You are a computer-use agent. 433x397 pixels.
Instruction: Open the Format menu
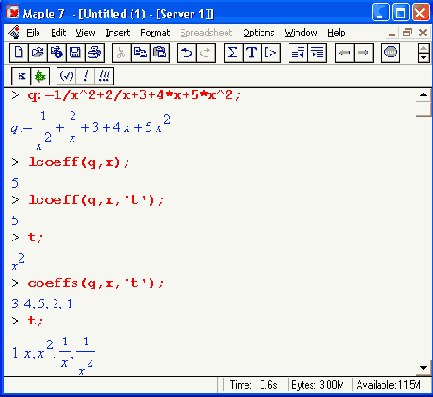[155, 33]
